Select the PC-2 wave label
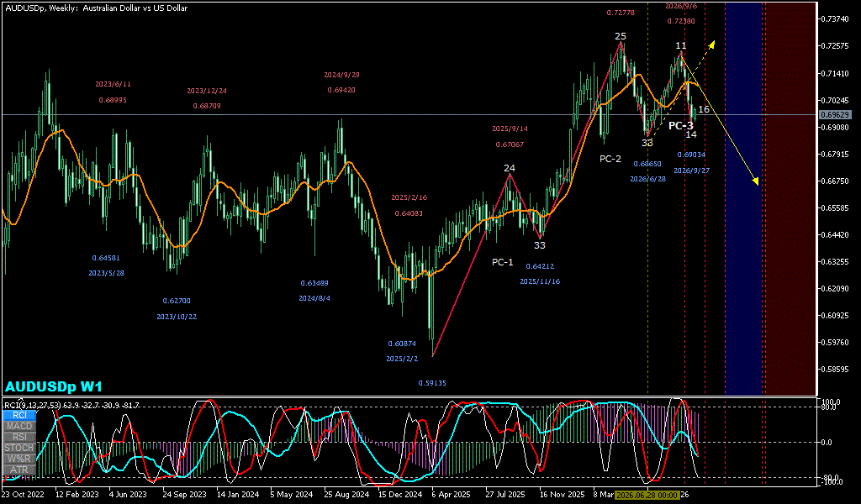861x504 pixels. 610,159
